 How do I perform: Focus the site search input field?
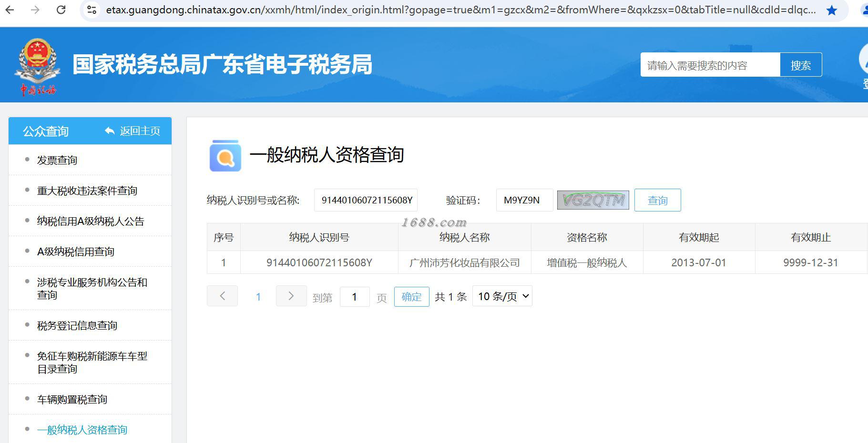[710, 65]
